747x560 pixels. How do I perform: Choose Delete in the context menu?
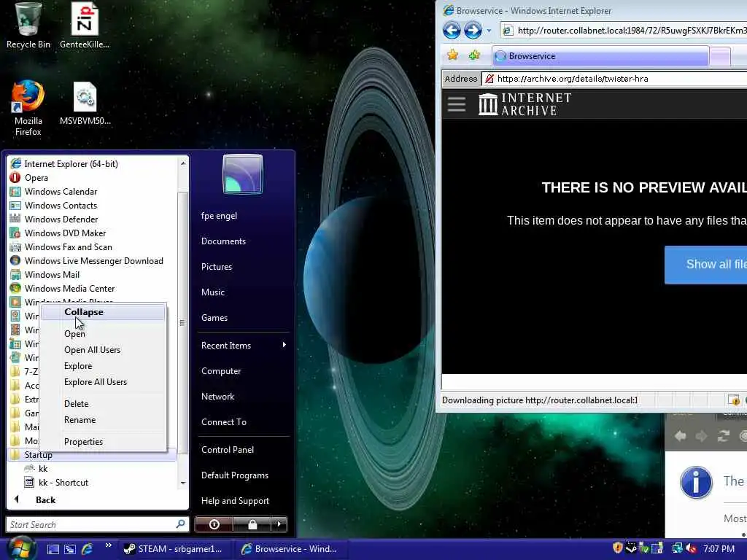[x=103, y=404]
